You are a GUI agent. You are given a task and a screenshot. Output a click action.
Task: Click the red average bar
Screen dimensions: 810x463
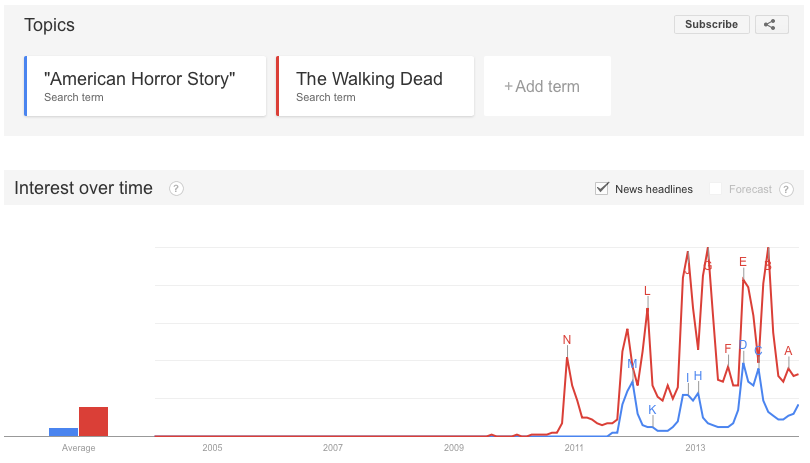[x=94, y=422]
